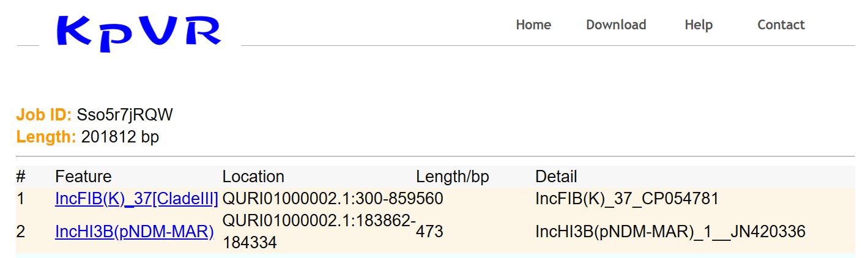Click the Location column header
This screenshot has height=258, width=868.
point(253,177)
